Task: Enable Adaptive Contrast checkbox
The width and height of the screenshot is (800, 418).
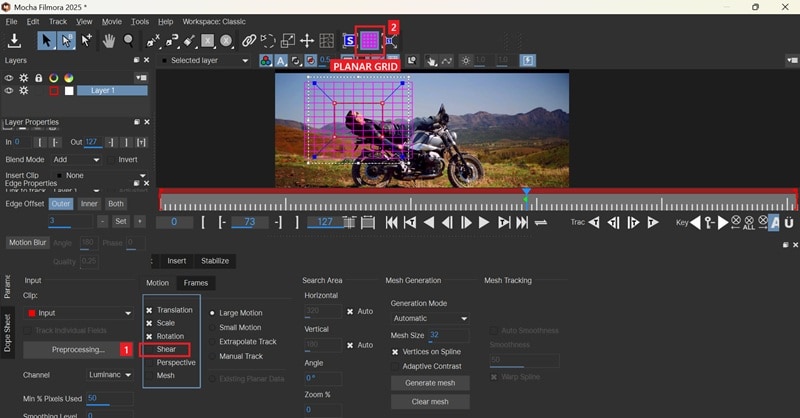Action: (395, 366)
